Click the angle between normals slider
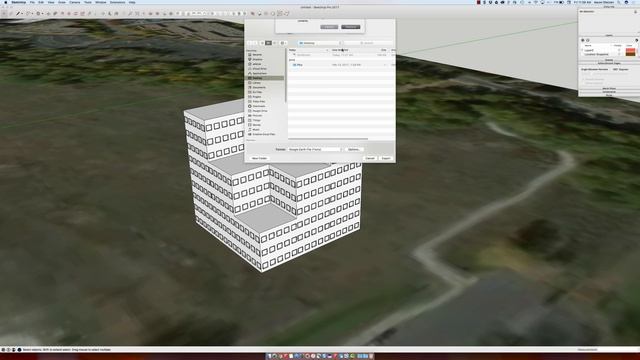Screen dimensions: 640x360 pos(605,74)
